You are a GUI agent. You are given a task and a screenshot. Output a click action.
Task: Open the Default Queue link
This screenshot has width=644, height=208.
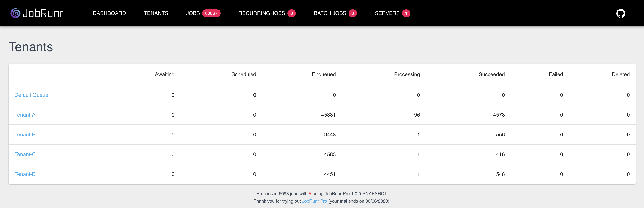coord(31,95)
